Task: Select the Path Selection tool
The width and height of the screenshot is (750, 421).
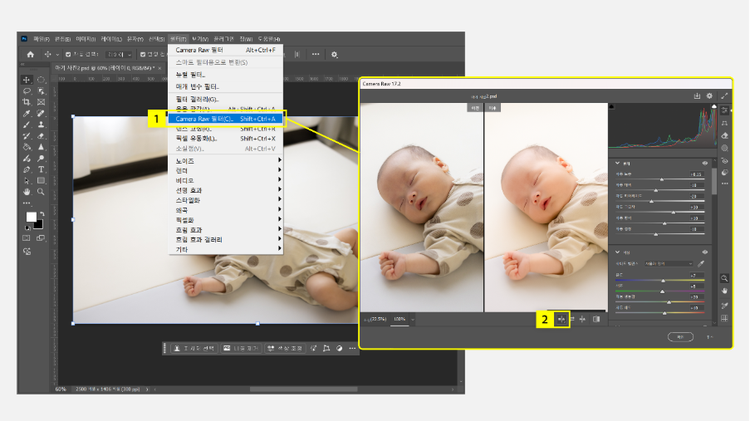Action: tap(26, 181)
